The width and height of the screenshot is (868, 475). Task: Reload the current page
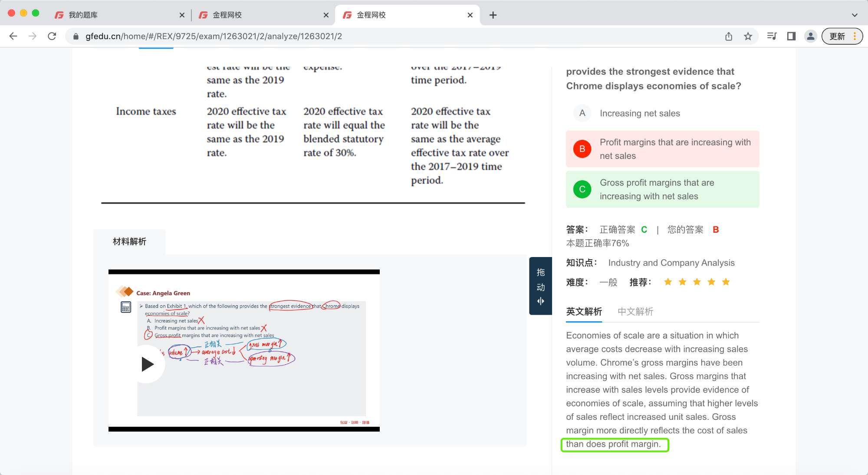(x=52, y=36)
